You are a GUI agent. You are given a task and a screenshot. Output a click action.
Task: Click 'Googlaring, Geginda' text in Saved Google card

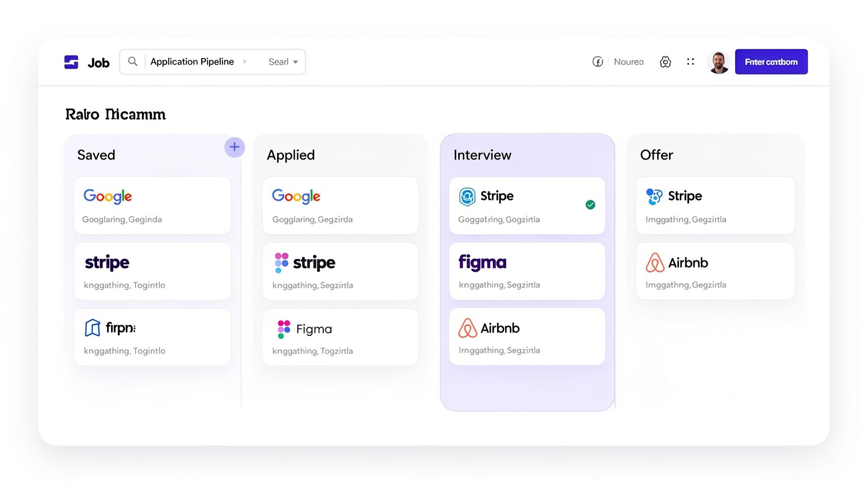tap(122, 220)
